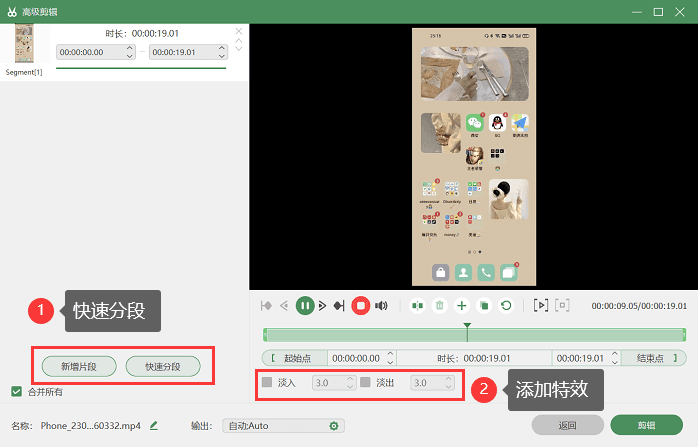The image size is (698, 447).
Task: Maximize the 高级剪辑 window
Action: pos(658,12)
